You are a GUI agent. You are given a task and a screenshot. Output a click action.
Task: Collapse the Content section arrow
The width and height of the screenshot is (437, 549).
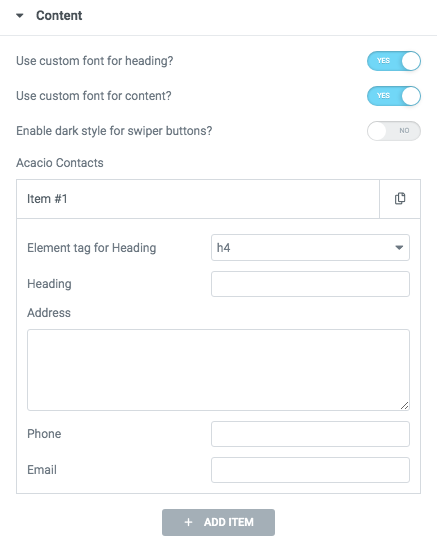point(20,16)
